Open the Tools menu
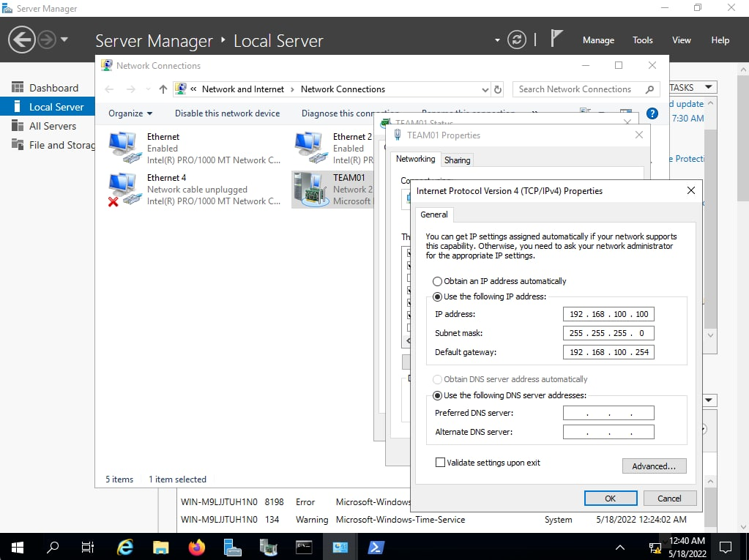The height and width of the screenshot is (560, 749). tap(642, 40)
